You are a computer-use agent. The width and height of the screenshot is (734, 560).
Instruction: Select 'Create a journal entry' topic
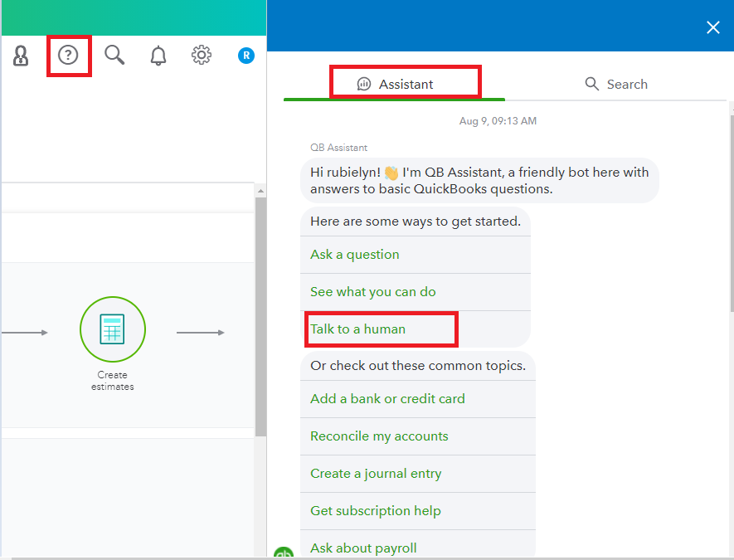(x=376, y=474)
